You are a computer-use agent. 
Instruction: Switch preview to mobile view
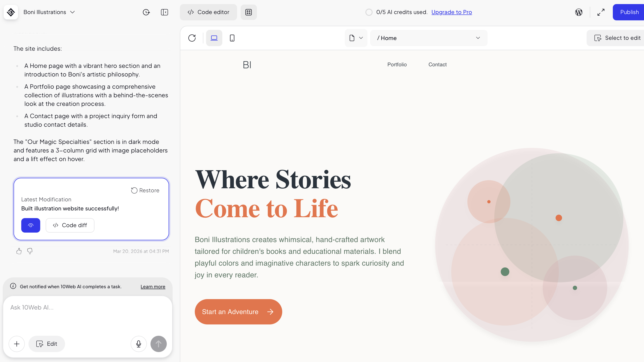[232, 38]
